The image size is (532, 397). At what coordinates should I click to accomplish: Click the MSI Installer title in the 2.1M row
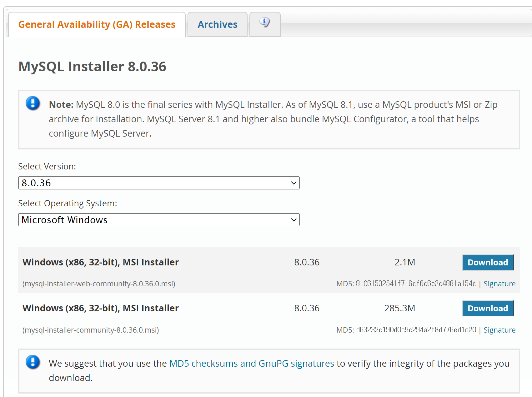click(101, 262)
